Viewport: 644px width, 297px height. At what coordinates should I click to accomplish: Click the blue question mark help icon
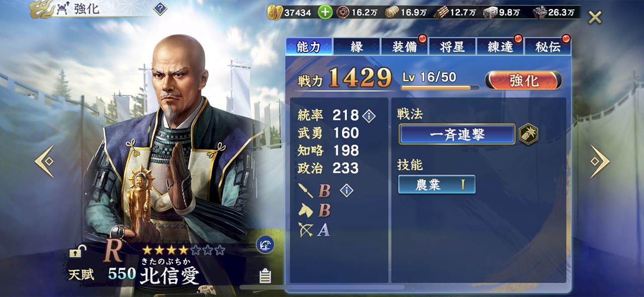[x=160, y=9]
